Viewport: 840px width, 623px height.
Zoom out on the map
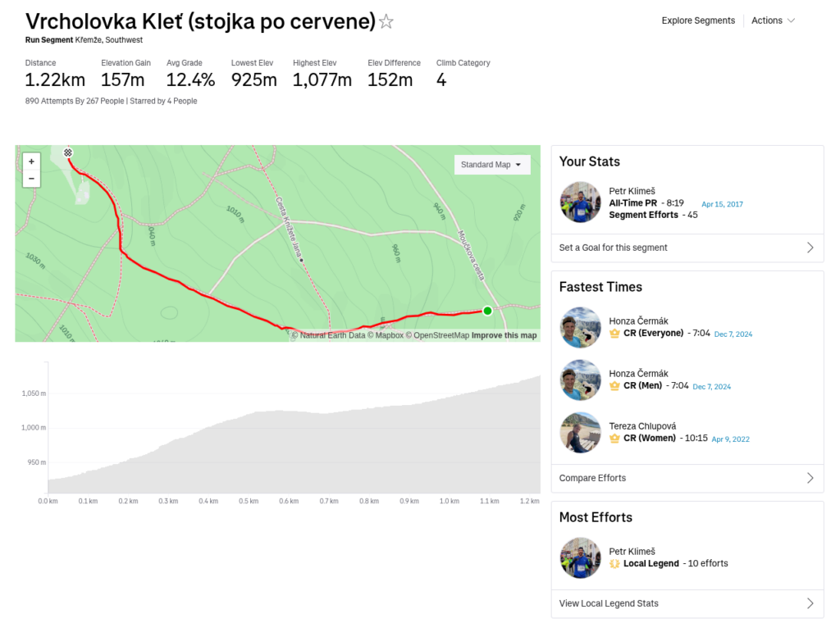point(31,179)
